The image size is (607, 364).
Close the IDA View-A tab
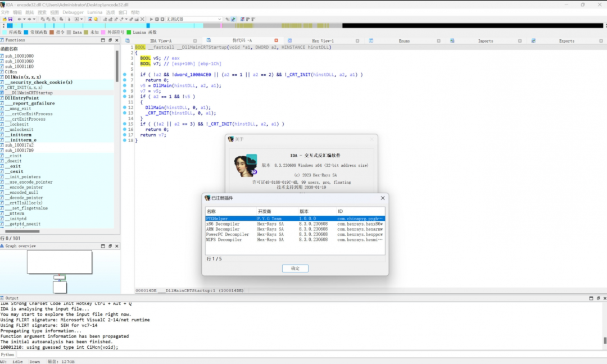194,40
